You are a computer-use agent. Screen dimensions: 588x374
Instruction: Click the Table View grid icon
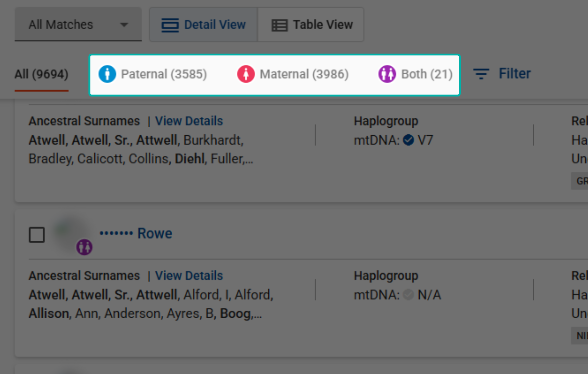tap(279, 25)
